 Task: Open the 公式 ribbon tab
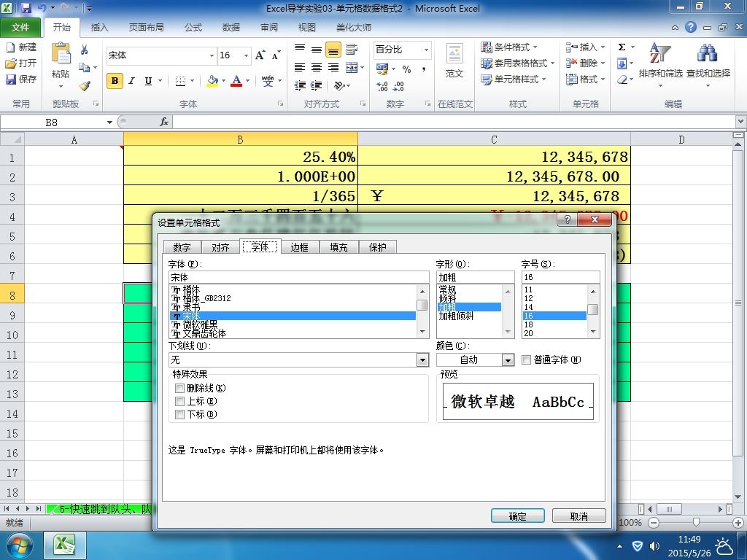click(x=193, y=28)
